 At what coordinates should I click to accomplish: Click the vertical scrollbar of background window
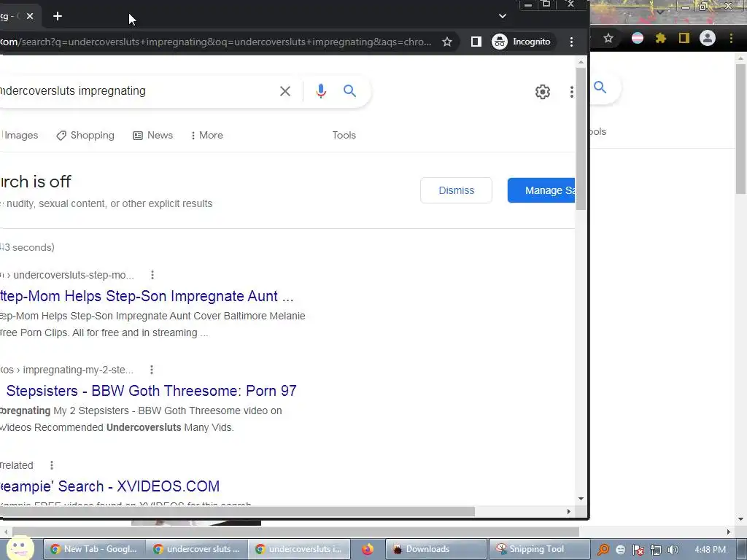(740, 128)
